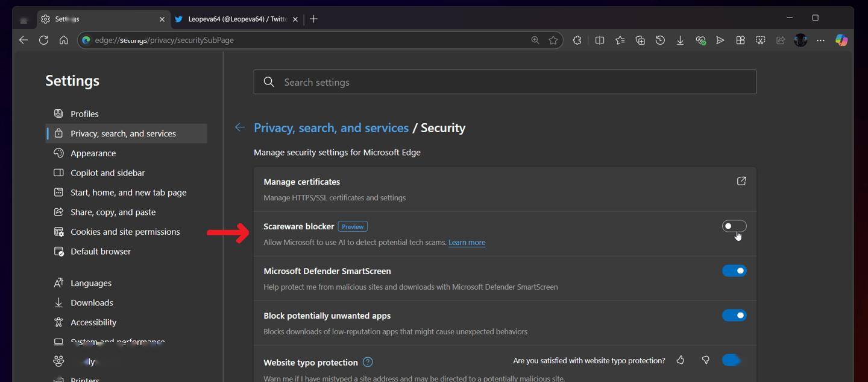Open Collections from the toolbar
The width and height of the screenshot is (868, 382).
[x=640, y=40]
